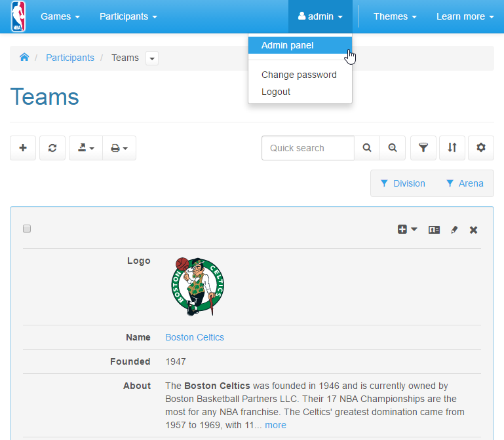Click the home icon in breadcrumb
504x440 pixels.
[24, 58]
